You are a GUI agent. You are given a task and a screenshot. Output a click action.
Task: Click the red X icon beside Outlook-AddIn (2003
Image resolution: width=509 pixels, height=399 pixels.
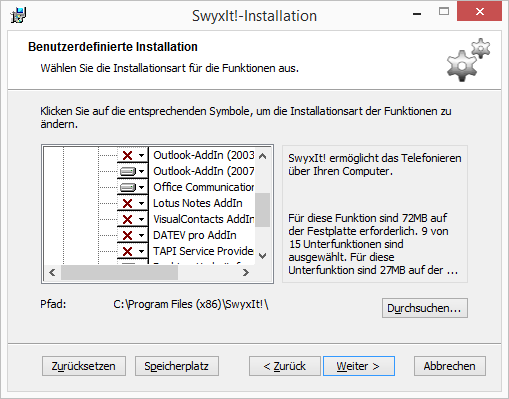click(127, 155)
